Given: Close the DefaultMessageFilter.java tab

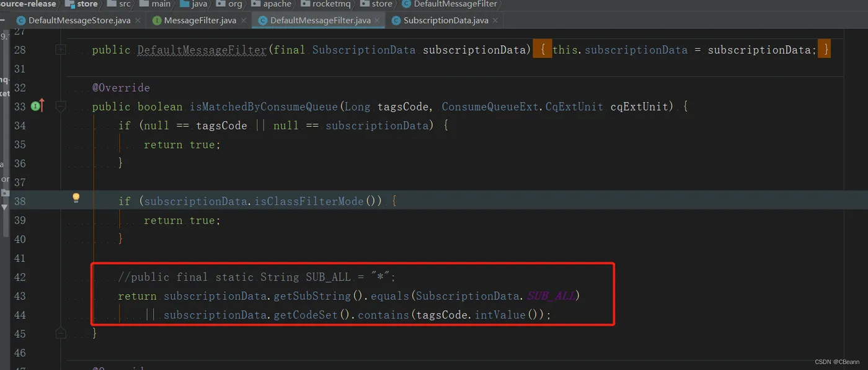Looking at the screenshot, I should (x=378, y=20).
